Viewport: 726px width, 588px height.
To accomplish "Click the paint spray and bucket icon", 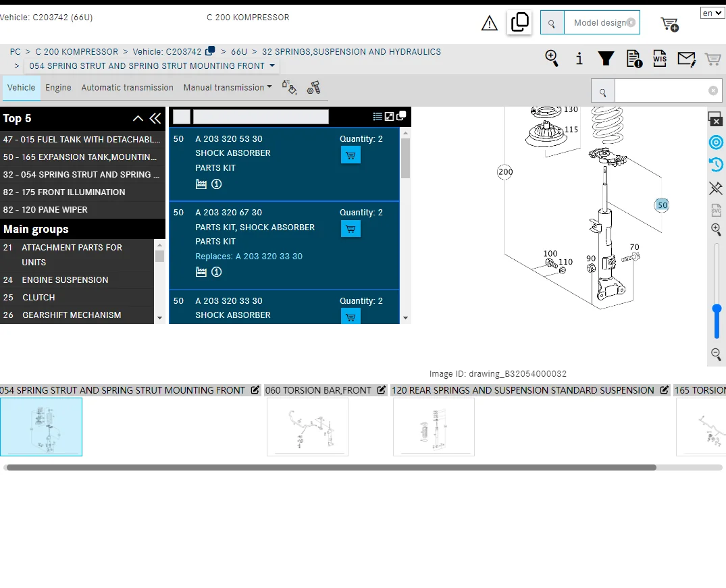I will click(x=289, y=88).
